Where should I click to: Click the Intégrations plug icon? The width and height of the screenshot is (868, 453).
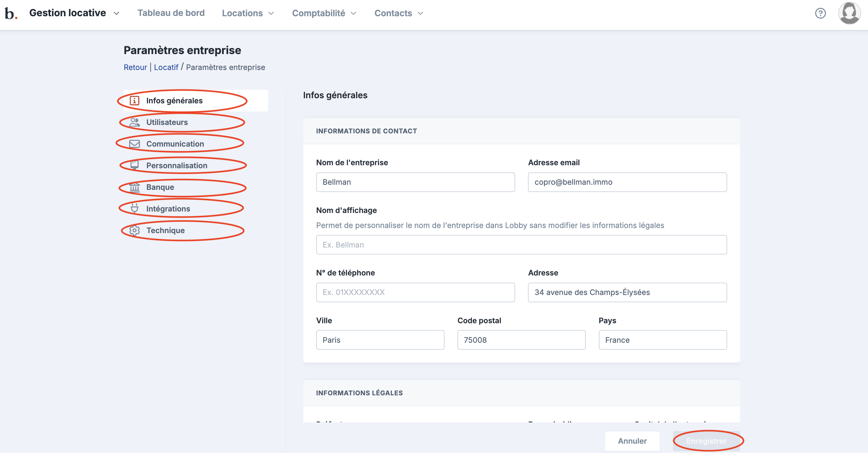tap(135, 209)
